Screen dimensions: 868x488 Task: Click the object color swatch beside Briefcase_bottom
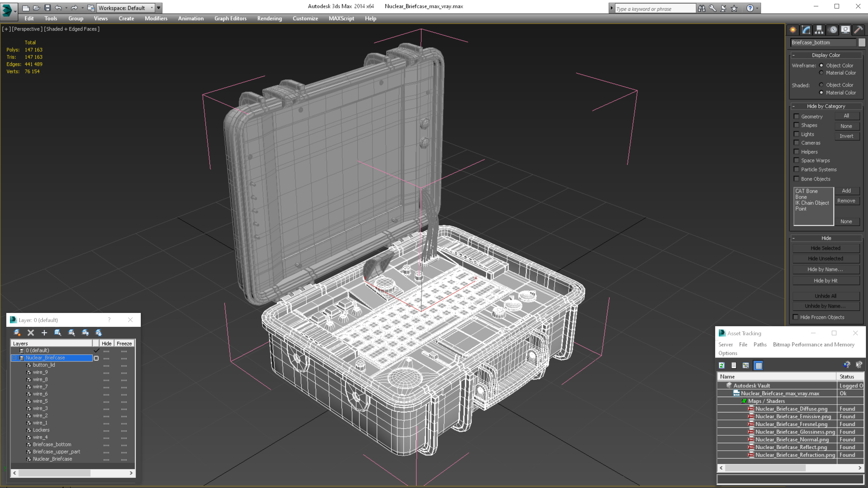click(862, 42)
